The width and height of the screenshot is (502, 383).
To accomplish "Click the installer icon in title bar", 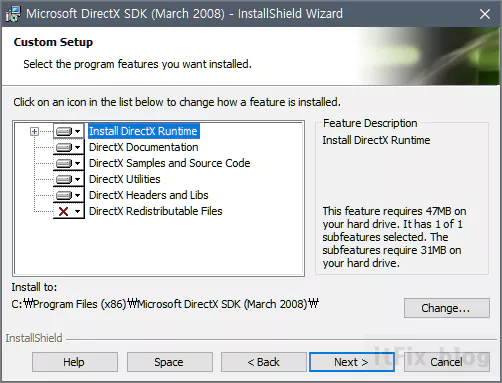I will (x=13, y=14).
